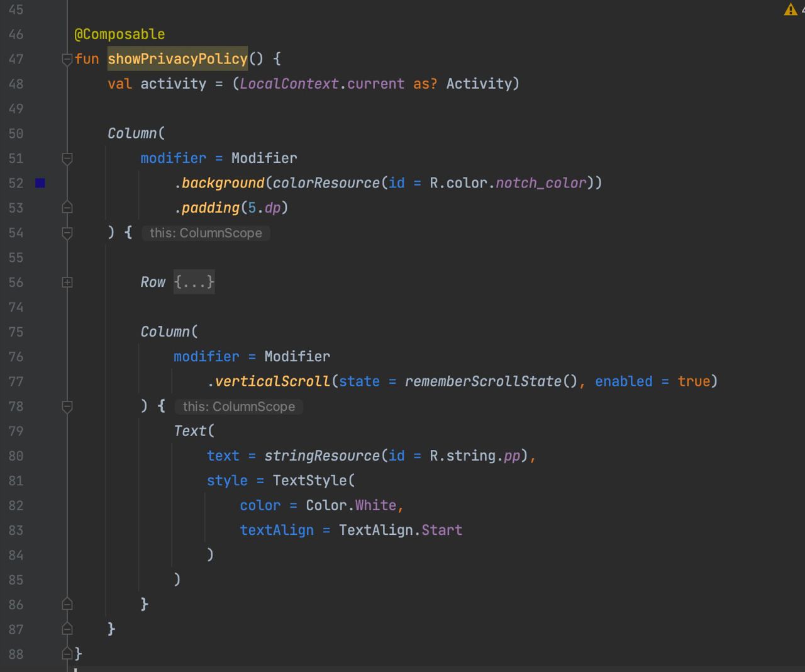Click the fold end marker on line 88
Viewport: 805px width, 672px height.
(67, 654)
